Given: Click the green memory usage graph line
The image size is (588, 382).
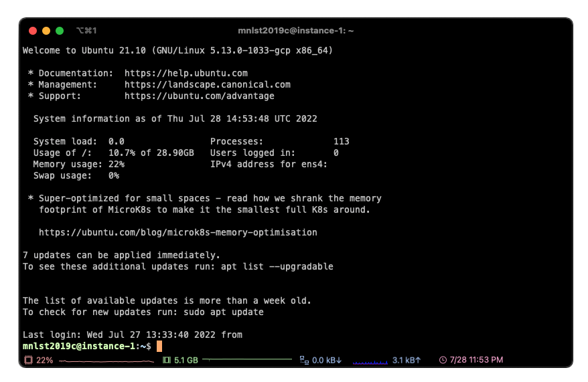Looking at the screenshot, I should [x=247, y=359].
